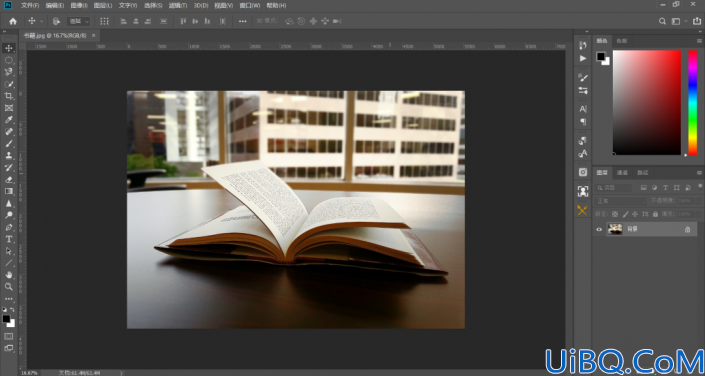Select the Path Selection tool
Screen dimensions: 705x376
pos(9,251)
